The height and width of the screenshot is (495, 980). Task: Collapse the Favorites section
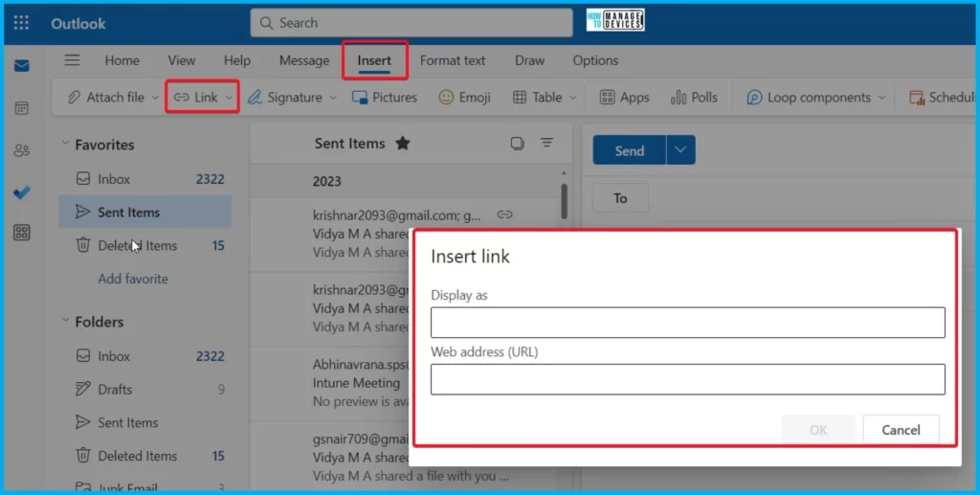[65, 144]
